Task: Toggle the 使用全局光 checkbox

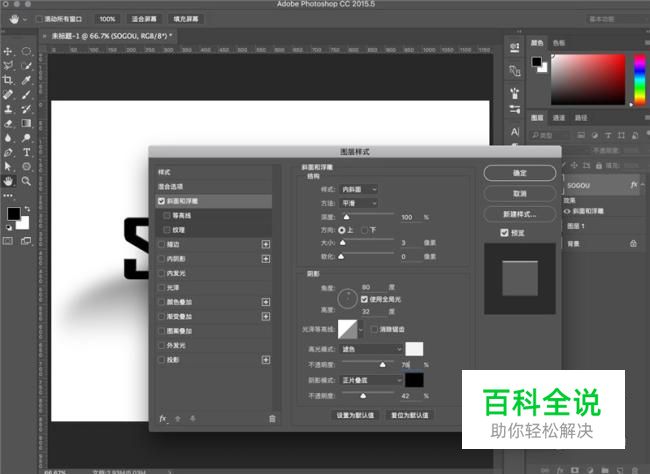Action: tap(364, 299)
